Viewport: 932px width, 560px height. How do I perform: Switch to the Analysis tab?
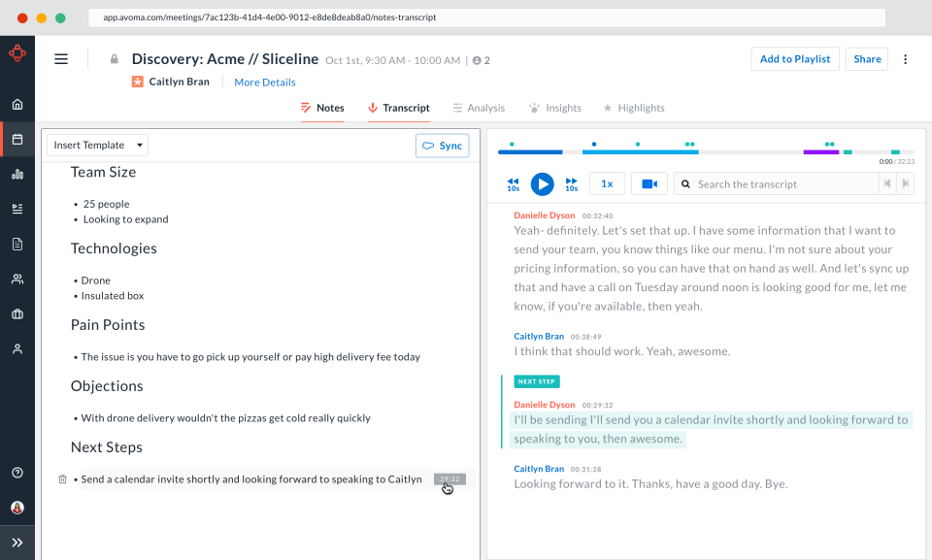(x=479, y=108)
